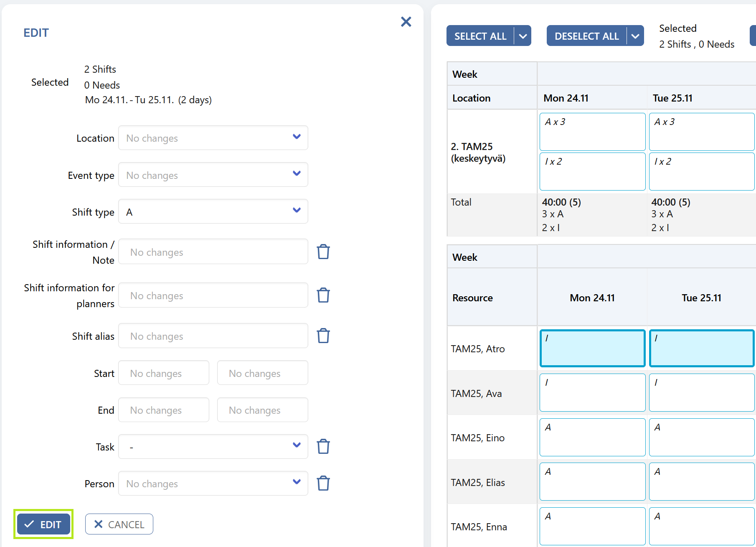This screenshot has width=756, height=547.
Task: Expand the Event type dropdown
Action: (x=213, y=175)
